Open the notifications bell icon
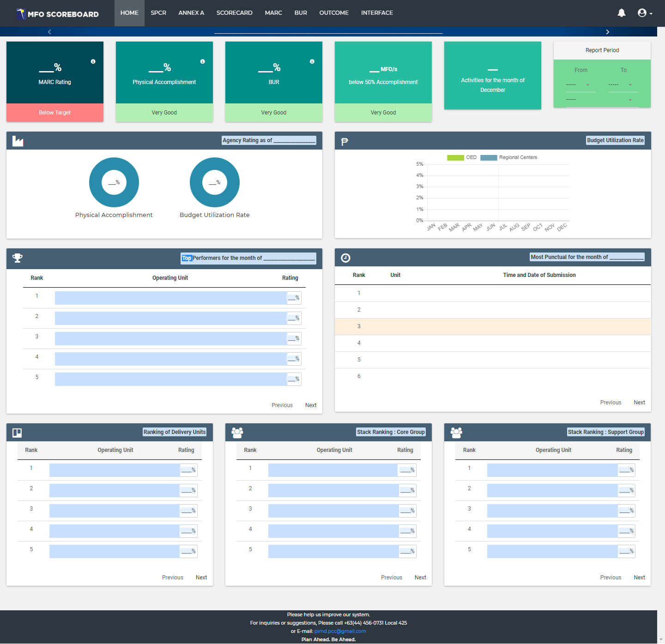 (x=621, y=13)
